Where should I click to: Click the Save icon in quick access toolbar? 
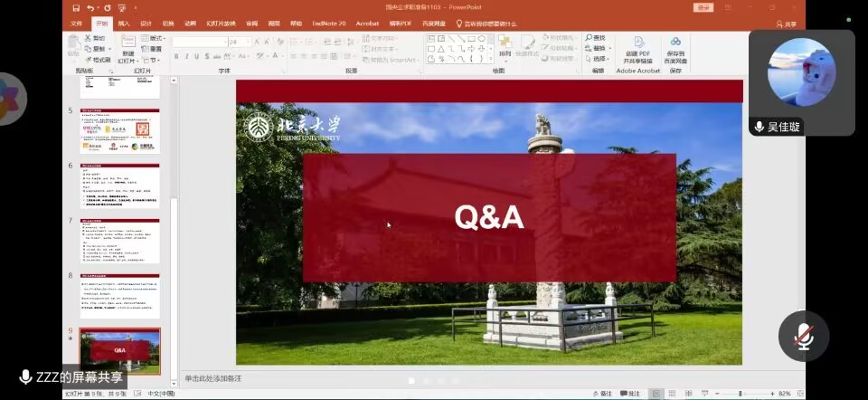pyautogui.click(x=77, y=7)
